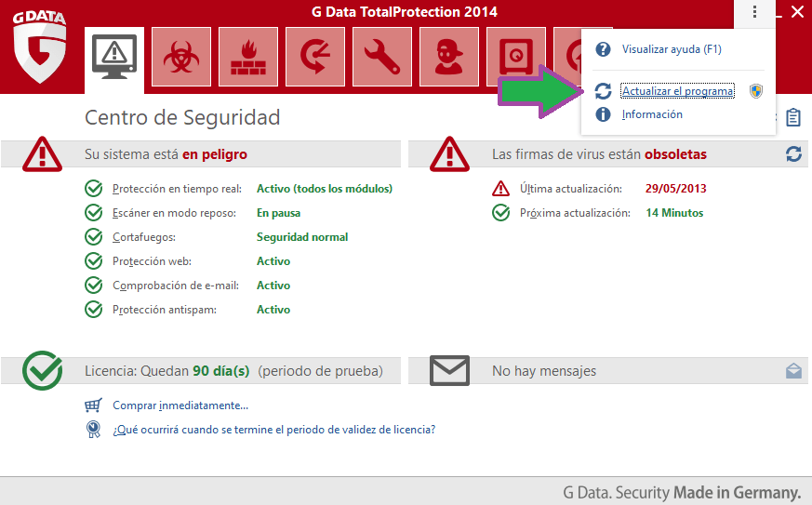Click Protección en tiempo real label
Screen dimensions: 812x505
[x=177, y=189]
